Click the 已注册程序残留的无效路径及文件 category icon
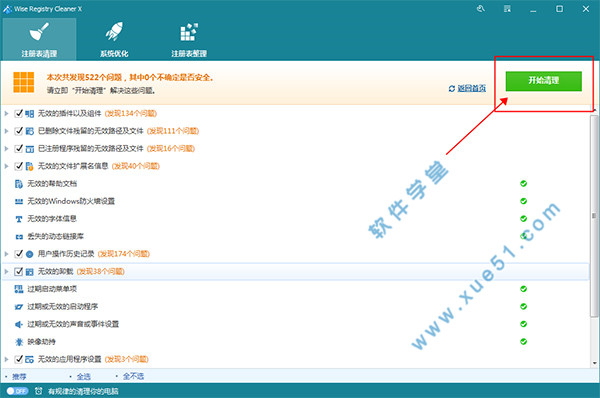The image size is (600, 398). pyautogui.click(x=29, y=149)
